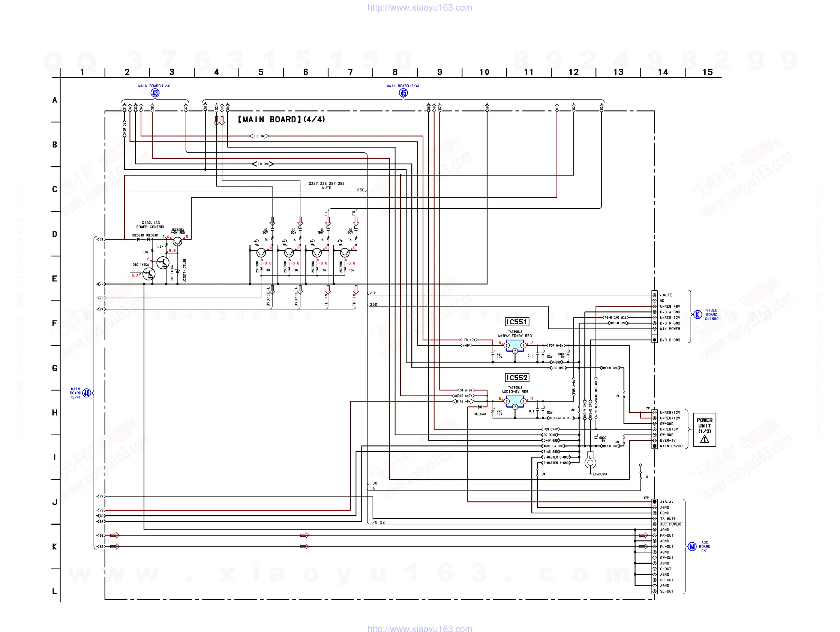Viewport: 840px width, 632px height.
Task: Open the xiaoyu163.com link at bottom
Action: [x=419, y=628]
